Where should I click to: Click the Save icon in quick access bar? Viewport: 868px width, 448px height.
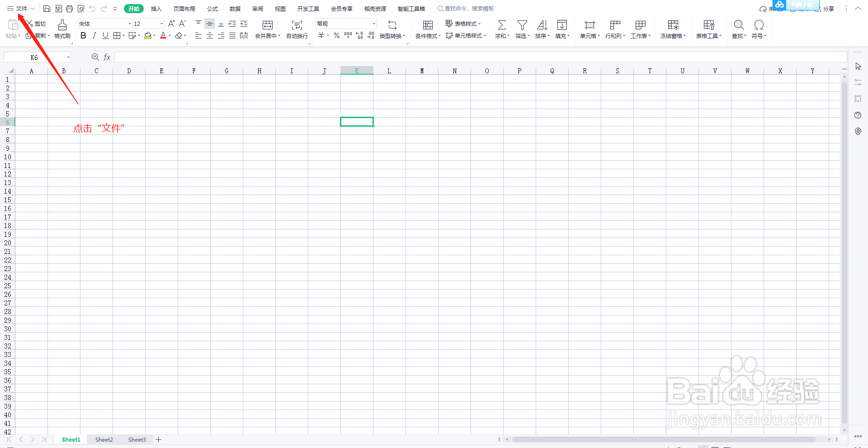[x=47, y=9]
